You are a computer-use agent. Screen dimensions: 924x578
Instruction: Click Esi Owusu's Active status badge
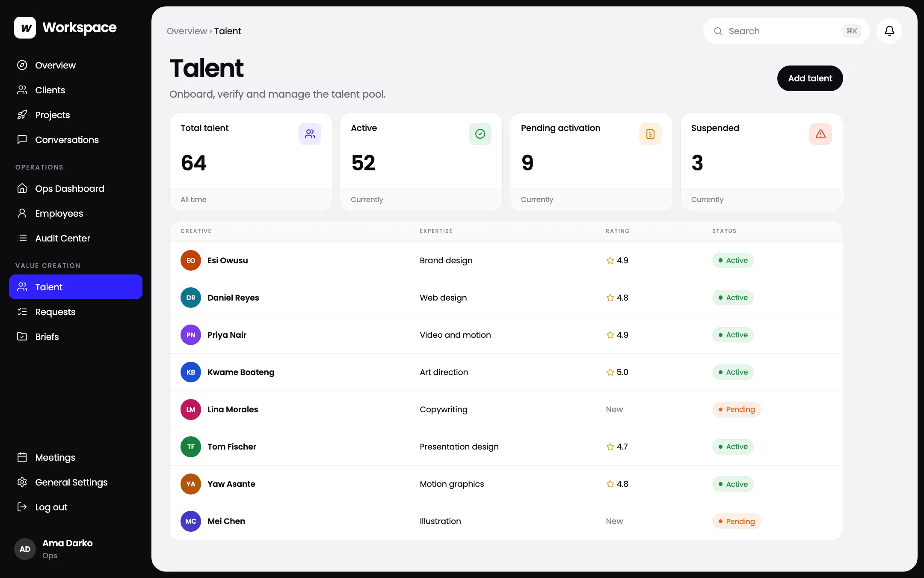point(733,260)
